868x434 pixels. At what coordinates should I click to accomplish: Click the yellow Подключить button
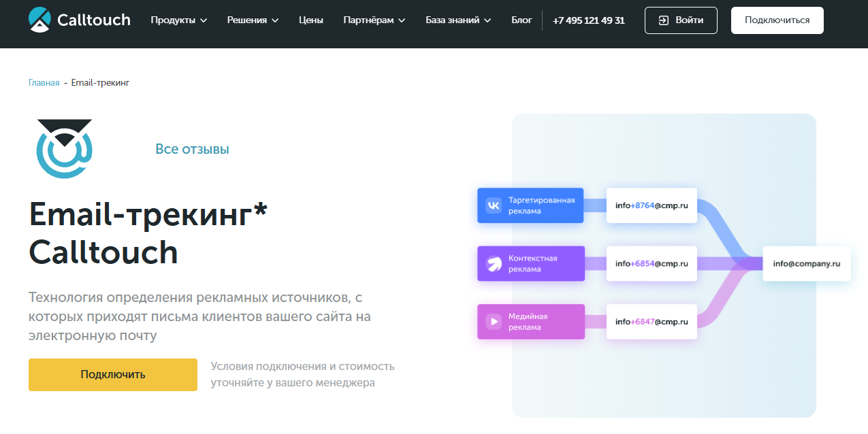click(x=113, y=375)
